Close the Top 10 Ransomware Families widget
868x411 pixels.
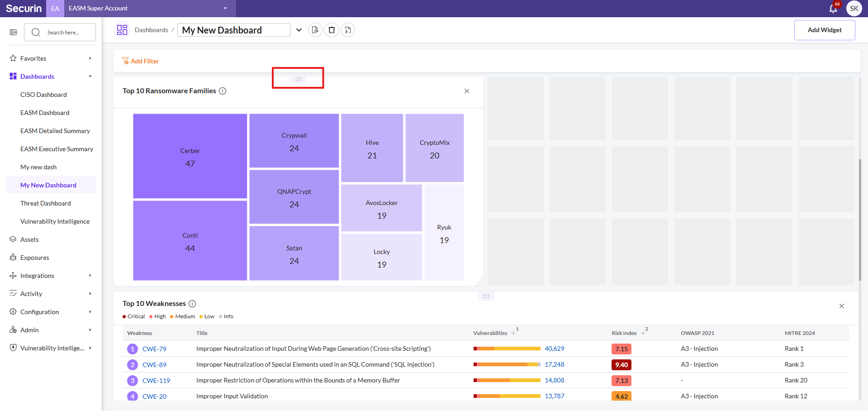(x=467, y=91)
